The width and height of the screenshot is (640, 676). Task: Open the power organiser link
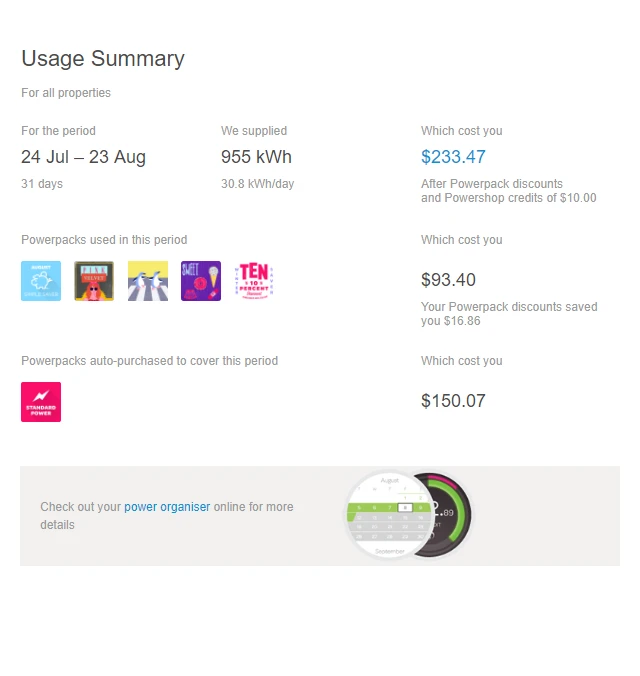tap(167, 507)
